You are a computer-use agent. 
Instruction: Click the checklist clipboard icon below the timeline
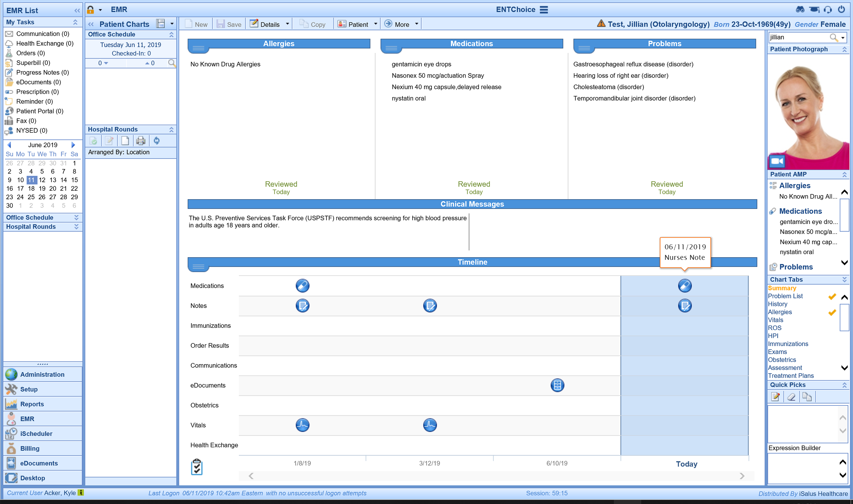coord(197,467)
